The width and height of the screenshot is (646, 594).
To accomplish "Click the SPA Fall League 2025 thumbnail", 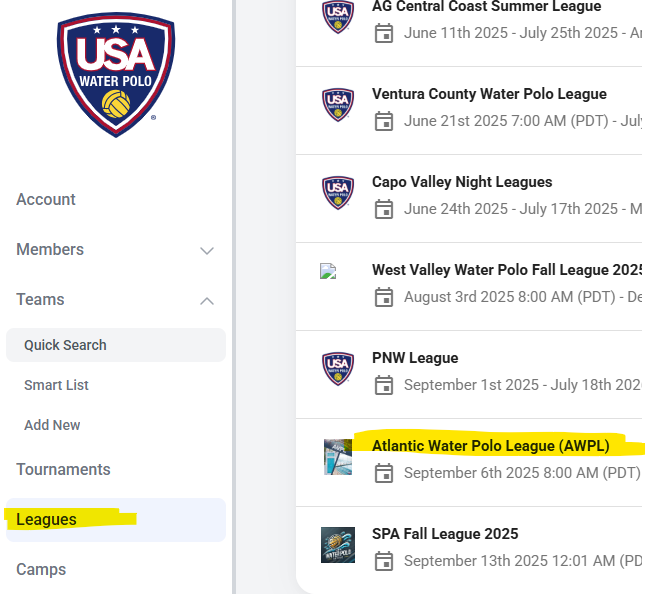I will tap(338, 545).
